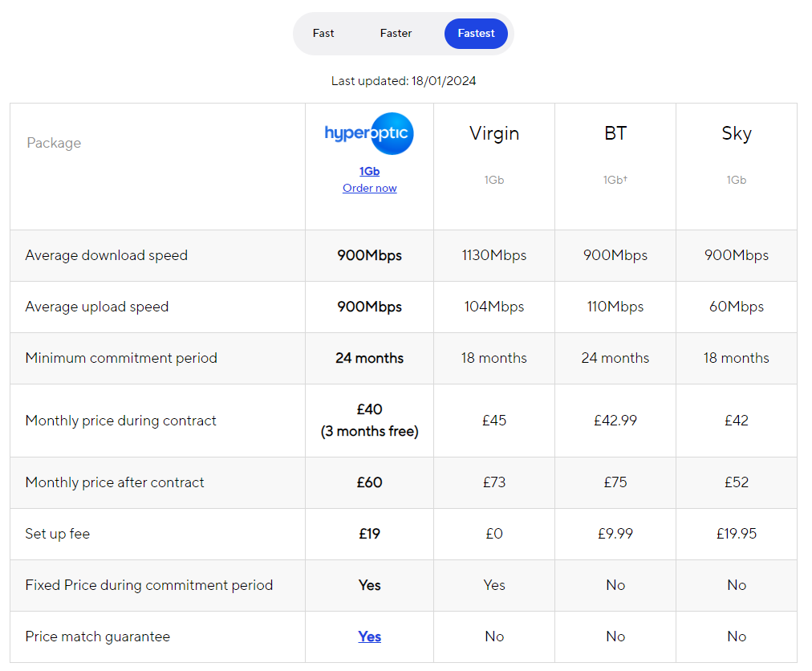Click Virgin's 104Mbps upload speed
The image size is (812, 671).
tap(494, 307)
